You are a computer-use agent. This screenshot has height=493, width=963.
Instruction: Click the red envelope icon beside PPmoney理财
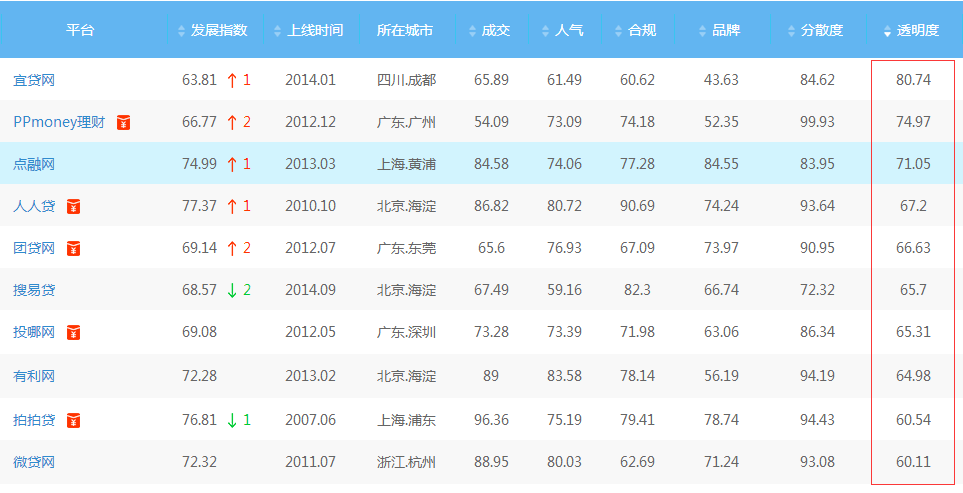123,123
